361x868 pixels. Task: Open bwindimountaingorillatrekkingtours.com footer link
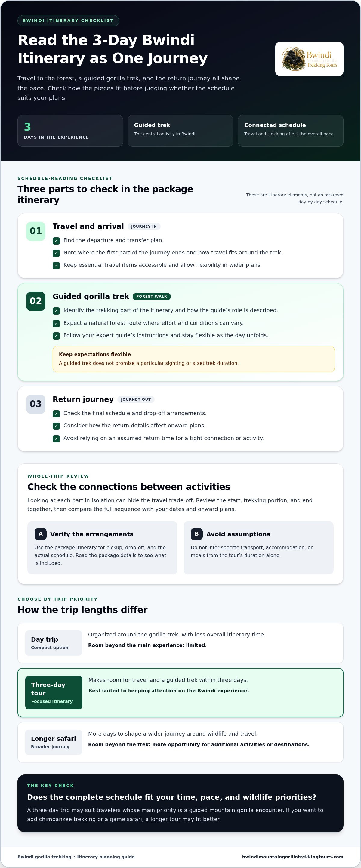pos(293,857)
